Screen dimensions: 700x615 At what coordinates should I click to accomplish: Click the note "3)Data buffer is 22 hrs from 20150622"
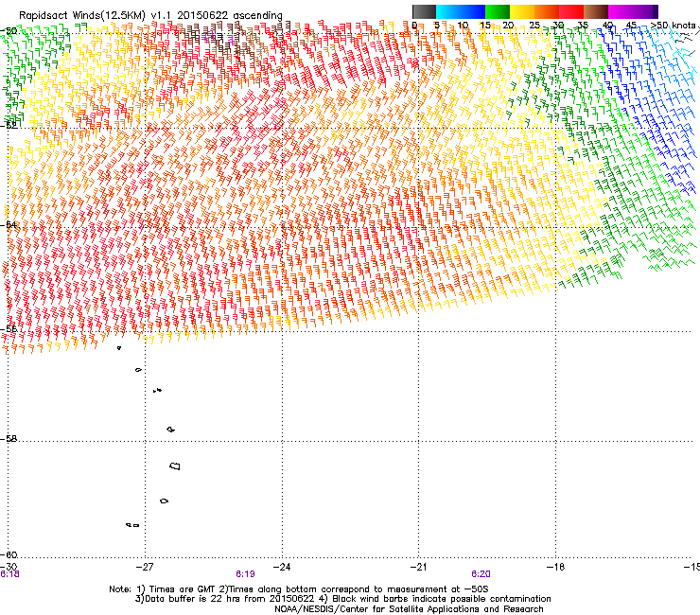click(x=224, y=599)
